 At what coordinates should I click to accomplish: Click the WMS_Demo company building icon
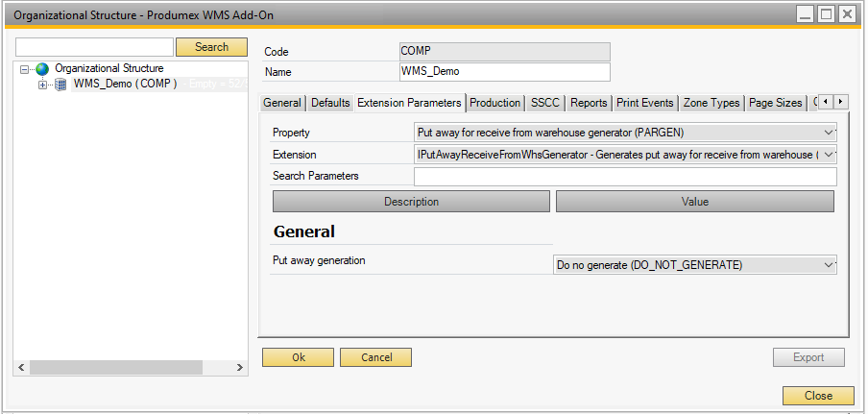60,85
